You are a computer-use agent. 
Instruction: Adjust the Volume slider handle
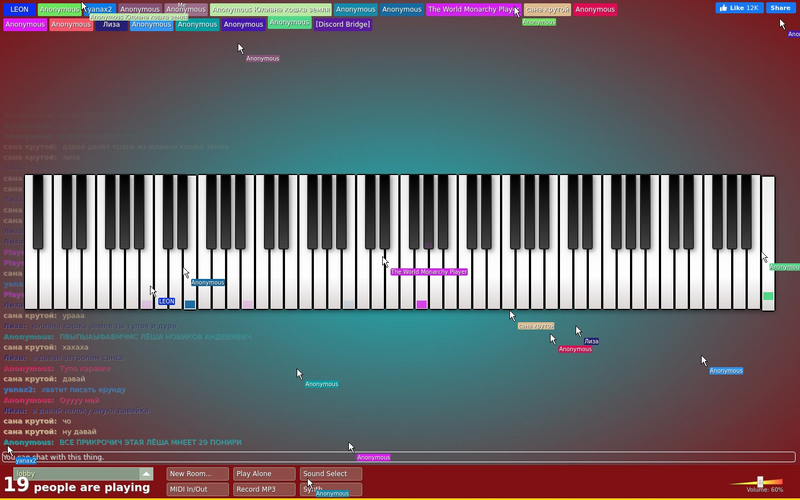point(760,482)
